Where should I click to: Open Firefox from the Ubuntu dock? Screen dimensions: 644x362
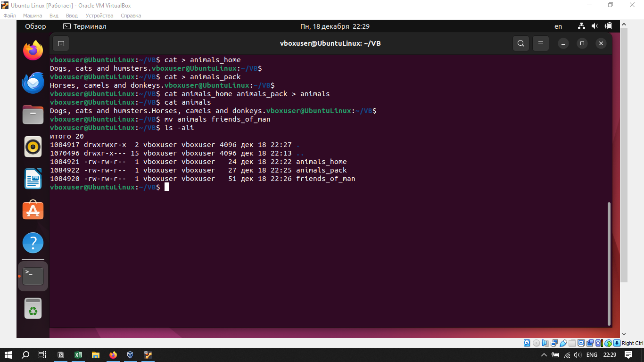pyautogui.click(x=33, y=50)
